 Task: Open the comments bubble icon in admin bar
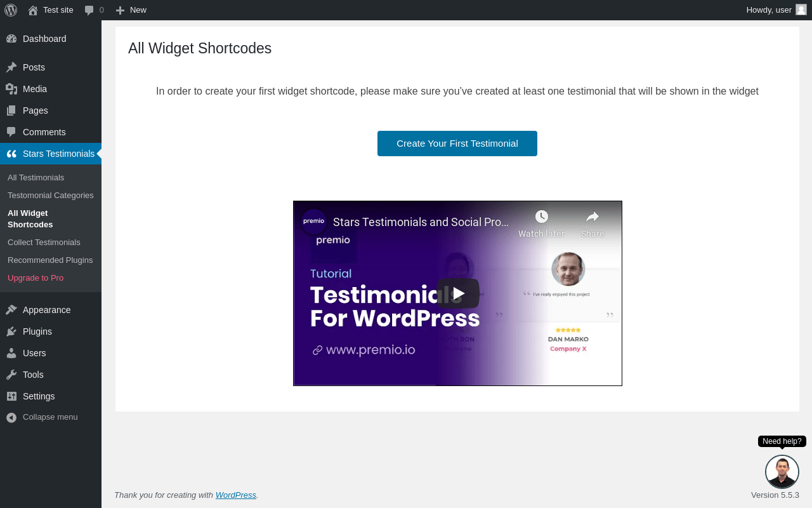pos(89,10)
